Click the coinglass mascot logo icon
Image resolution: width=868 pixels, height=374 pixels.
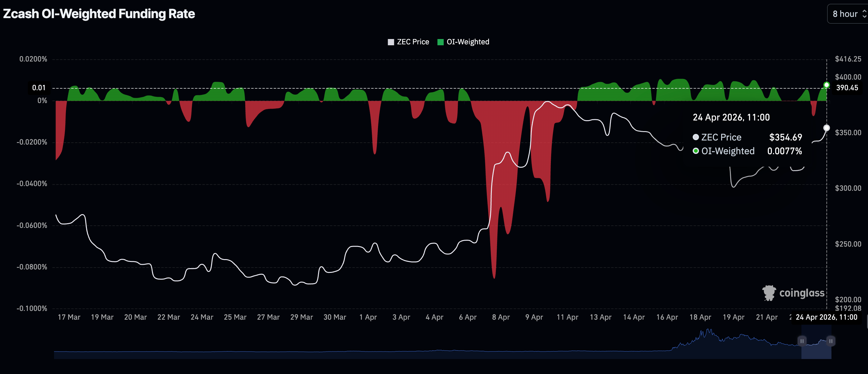pyautogui.click(x=769, y=293)
